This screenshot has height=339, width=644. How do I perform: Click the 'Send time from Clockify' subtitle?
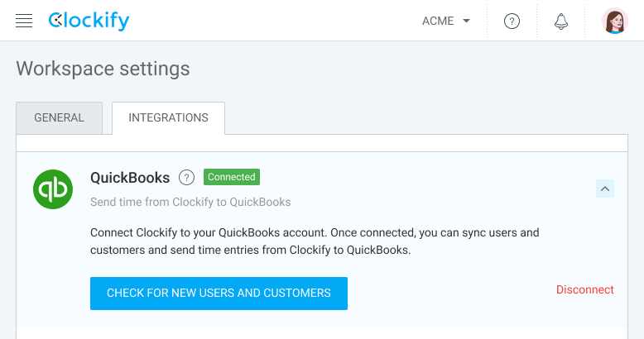190,202
